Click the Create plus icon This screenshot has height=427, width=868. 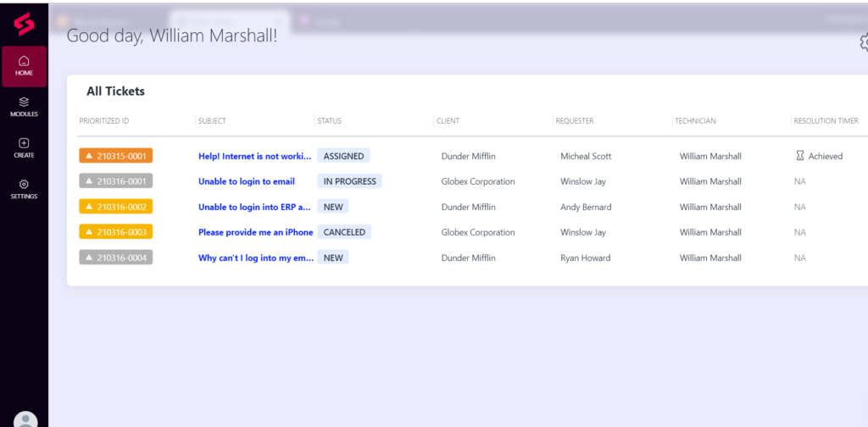tap(24, 143)
